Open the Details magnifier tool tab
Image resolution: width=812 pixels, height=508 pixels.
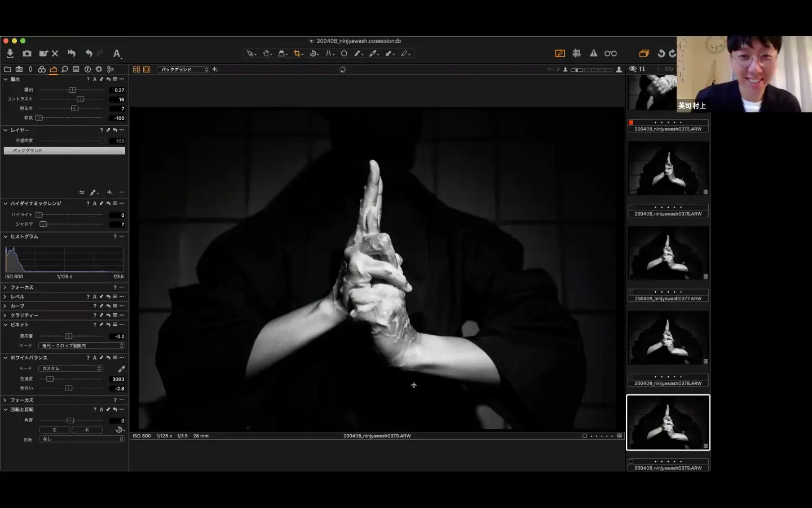pos(65,69)
